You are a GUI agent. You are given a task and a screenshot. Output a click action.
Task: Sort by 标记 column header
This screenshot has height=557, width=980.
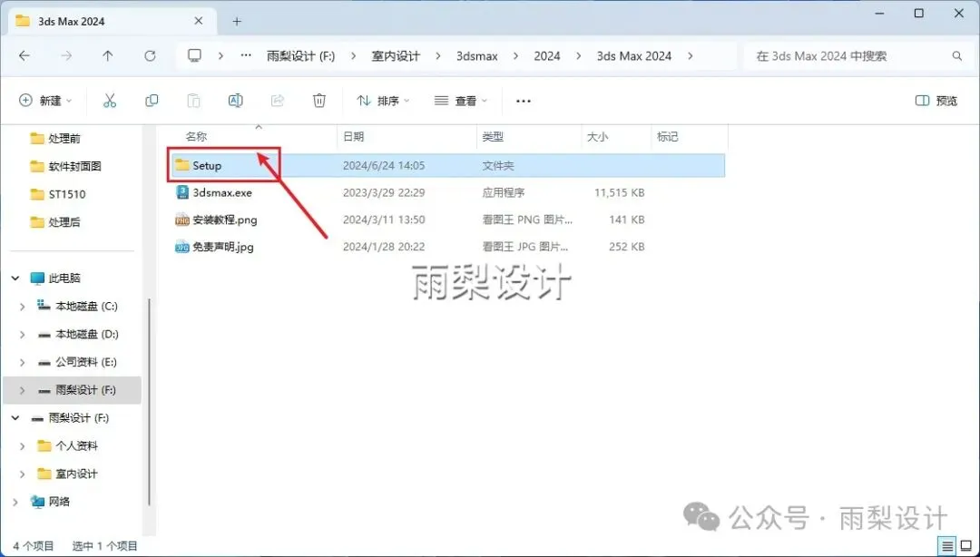(x=668, y=136)
